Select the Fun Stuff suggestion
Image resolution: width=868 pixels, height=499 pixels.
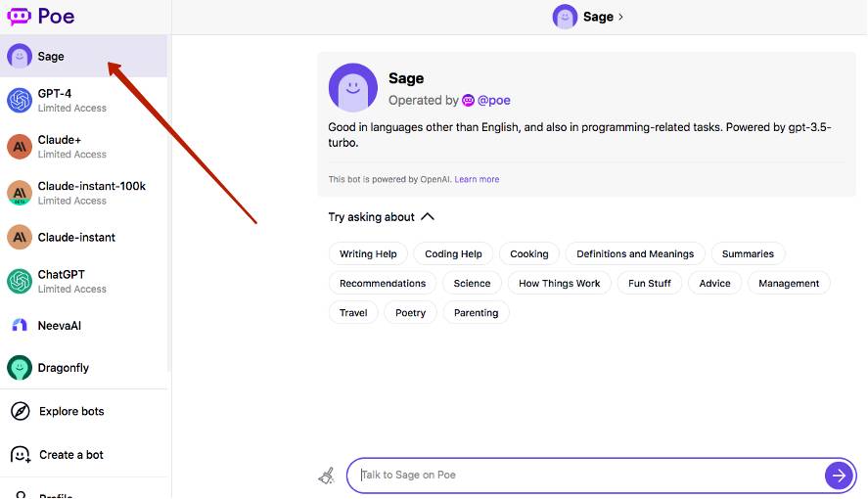tap(650, 283)
